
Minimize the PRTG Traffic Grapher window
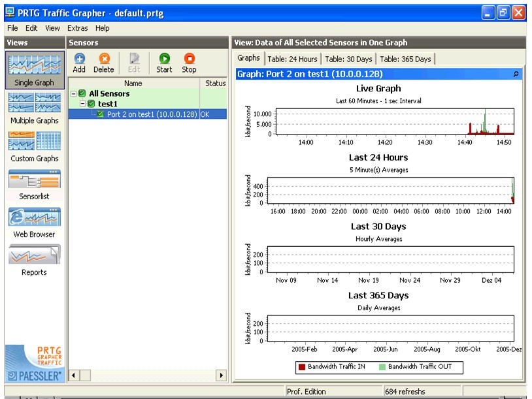(x=488, y=13)
